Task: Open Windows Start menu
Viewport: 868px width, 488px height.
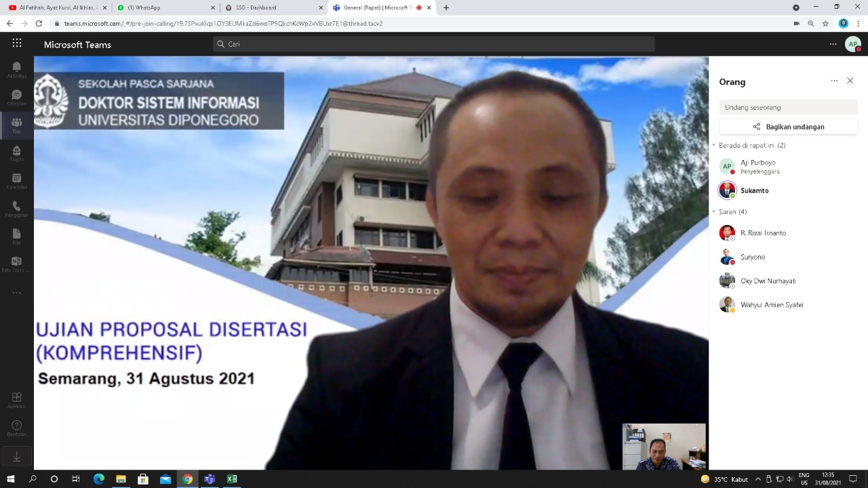Action: pyautogui.click(x=11, y=479)
